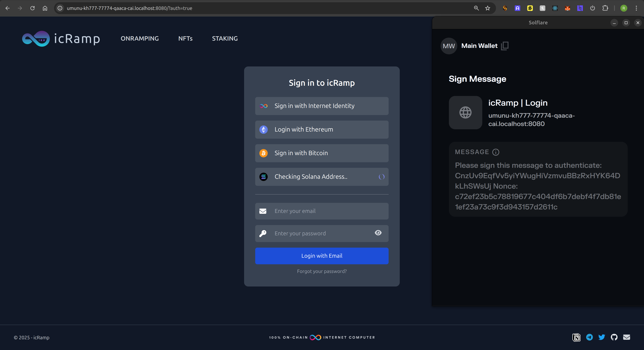The image size is (644, 350).
Task: Open the MetaMask fox extension
Action: pyautogui.click(x=567, y=8)
